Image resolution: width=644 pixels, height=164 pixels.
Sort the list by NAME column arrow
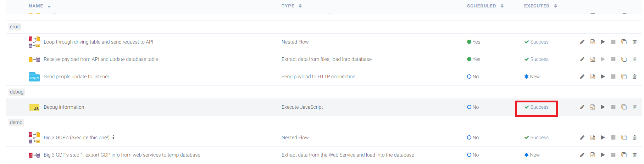click(49, 7)
